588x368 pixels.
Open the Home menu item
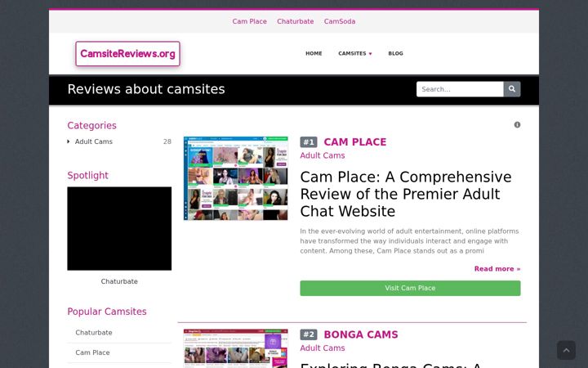(314, 53)
